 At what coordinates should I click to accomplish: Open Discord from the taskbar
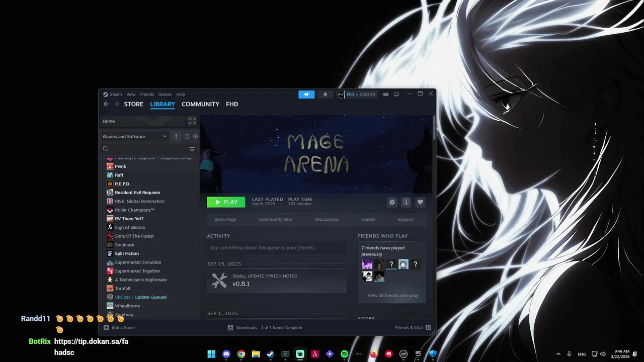click(x=226, y=354)
